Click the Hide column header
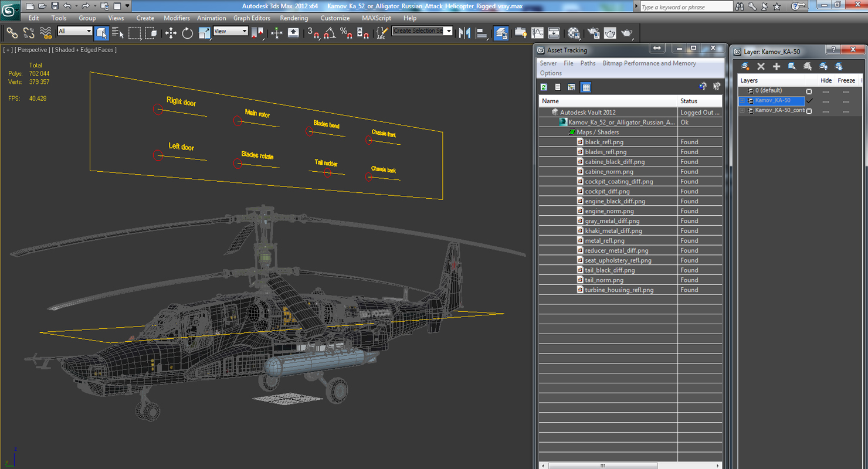 point(826,80)
